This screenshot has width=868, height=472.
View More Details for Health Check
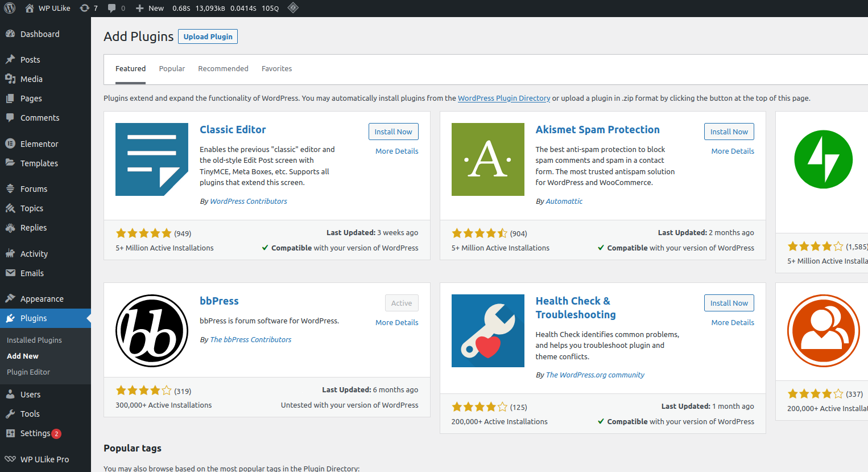pos(733,322)
